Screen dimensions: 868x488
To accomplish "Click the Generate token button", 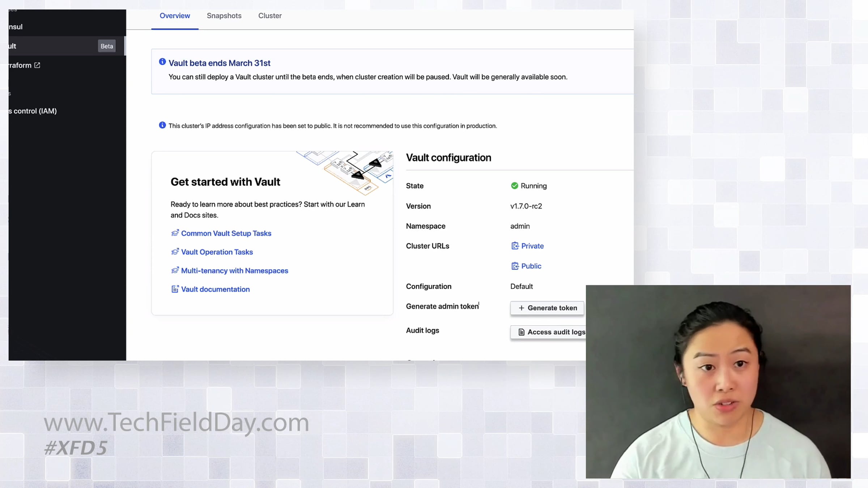I will coord(547,308).
